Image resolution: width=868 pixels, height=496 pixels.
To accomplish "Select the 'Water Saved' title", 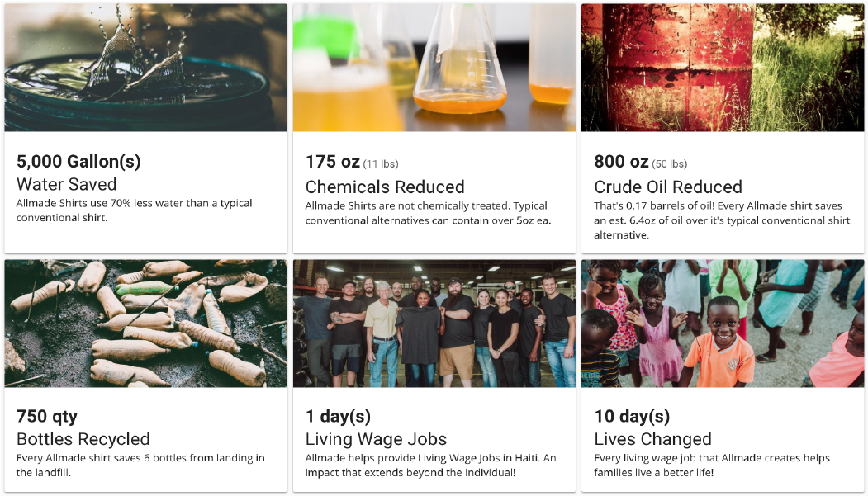I will [66, 184].
